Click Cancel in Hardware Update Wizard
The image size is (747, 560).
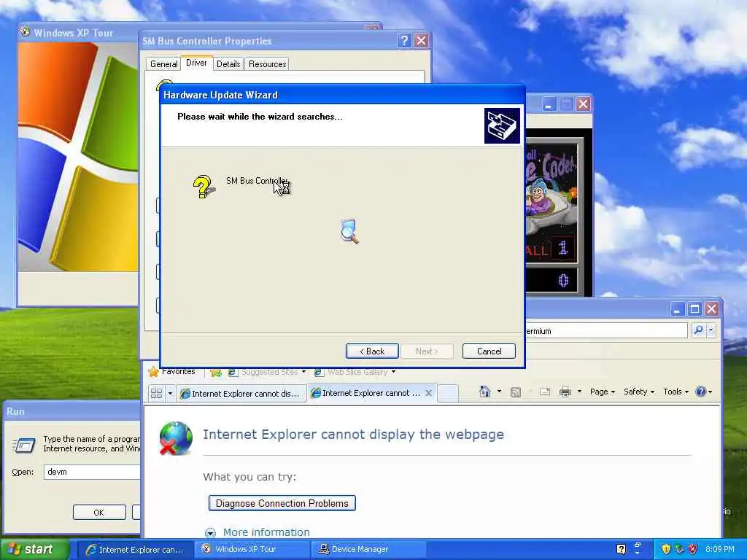pyautogui.click(x=489, y=351)
